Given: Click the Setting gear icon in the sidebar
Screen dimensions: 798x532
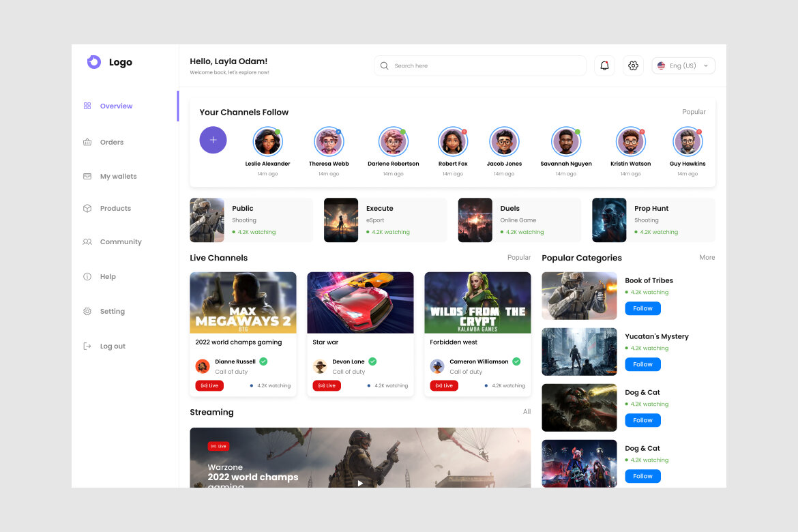Looking at the screenshot, I should (87, 311).
